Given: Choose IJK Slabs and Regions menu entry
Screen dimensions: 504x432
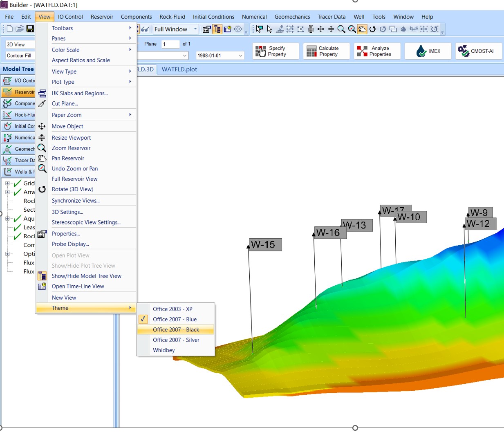Looking at the screenshot, I should coord(80,93).
